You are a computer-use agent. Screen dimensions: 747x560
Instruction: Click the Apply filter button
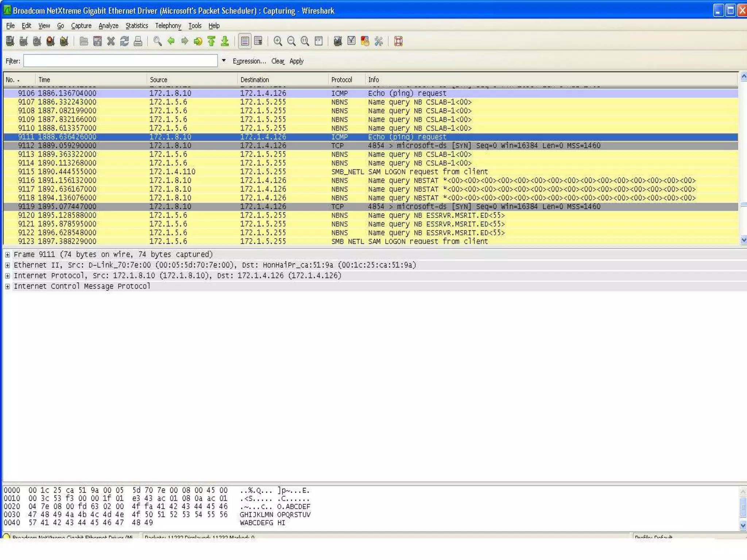(296, 61)
